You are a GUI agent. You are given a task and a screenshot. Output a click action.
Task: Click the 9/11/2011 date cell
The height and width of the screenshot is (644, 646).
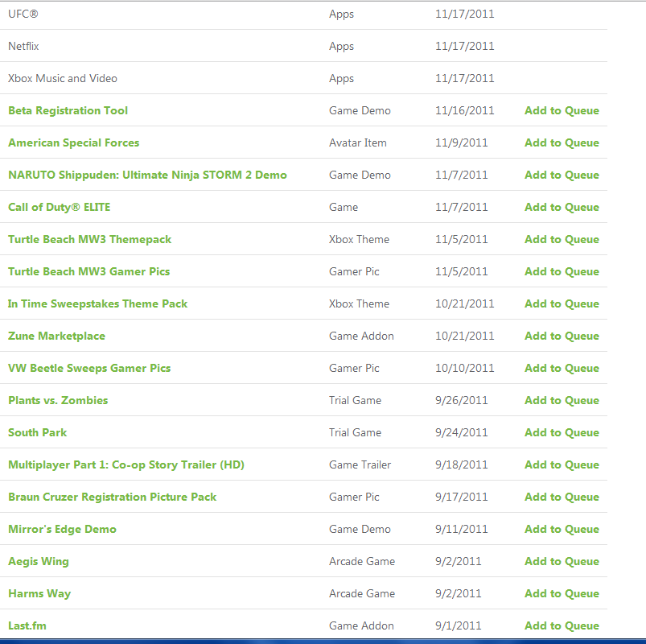(462, 529)
